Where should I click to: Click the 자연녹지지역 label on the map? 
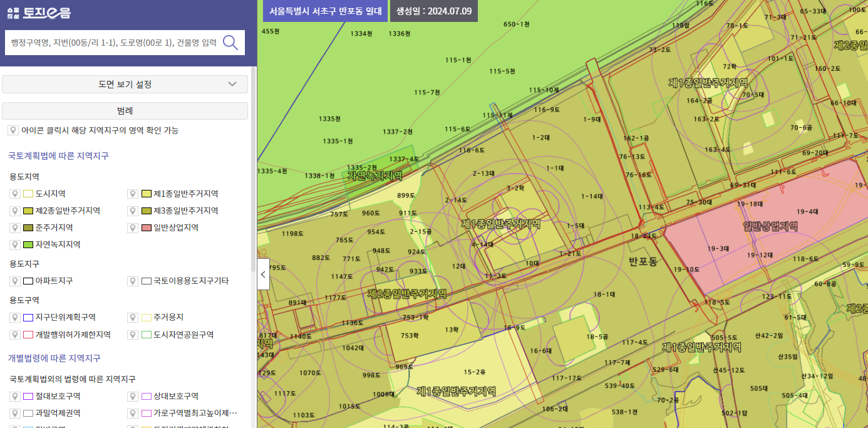click(375, 176)
